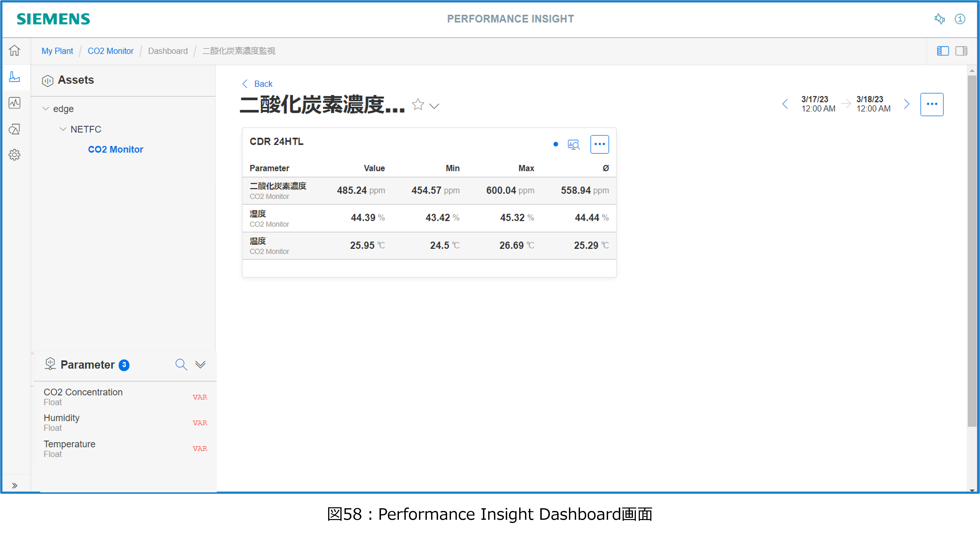Open the info icon in the header
The height and width of the screenshot is (535, 980).
(x=960, y=19)
